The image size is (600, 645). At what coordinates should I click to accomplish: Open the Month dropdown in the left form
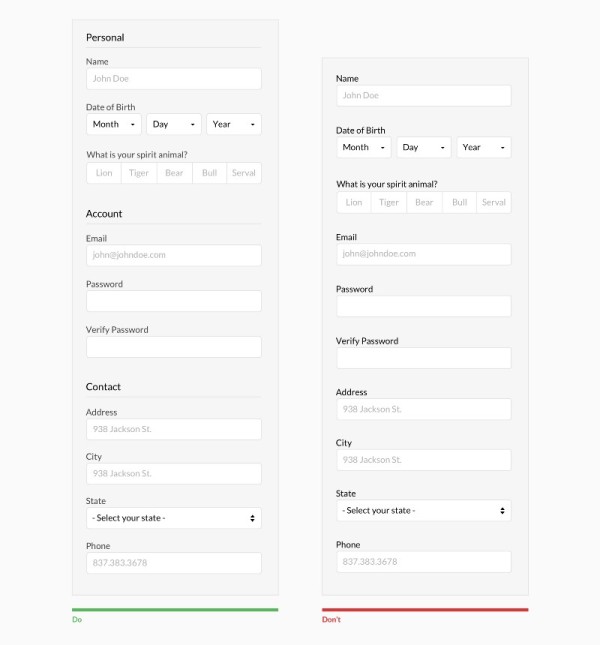coord(114,125)
